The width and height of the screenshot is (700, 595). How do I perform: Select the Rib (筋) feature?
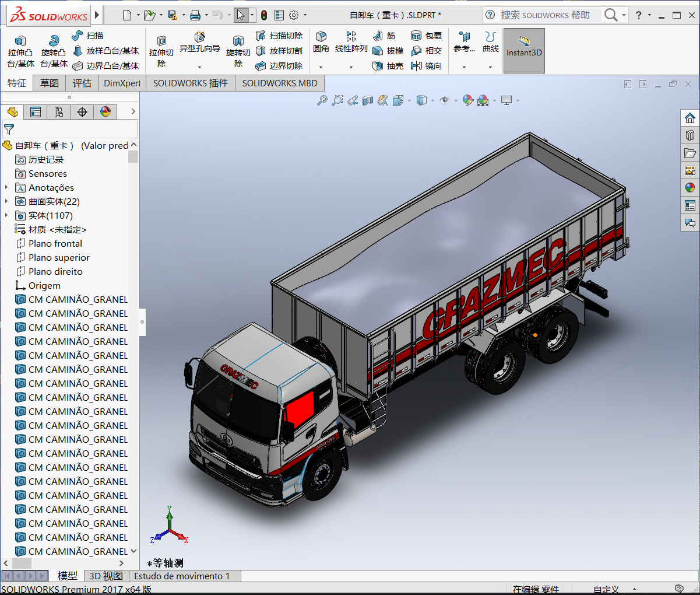384,36
